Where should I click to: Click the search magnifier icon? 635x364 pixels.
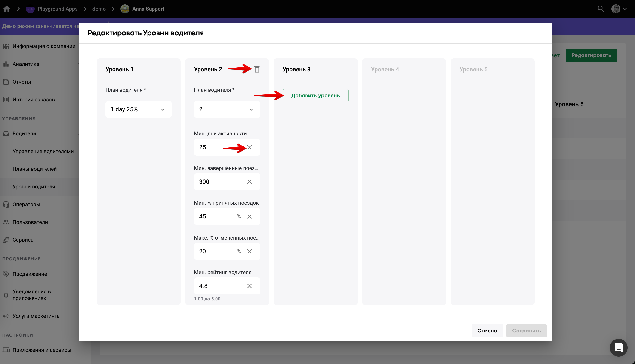tap(601, 9)
